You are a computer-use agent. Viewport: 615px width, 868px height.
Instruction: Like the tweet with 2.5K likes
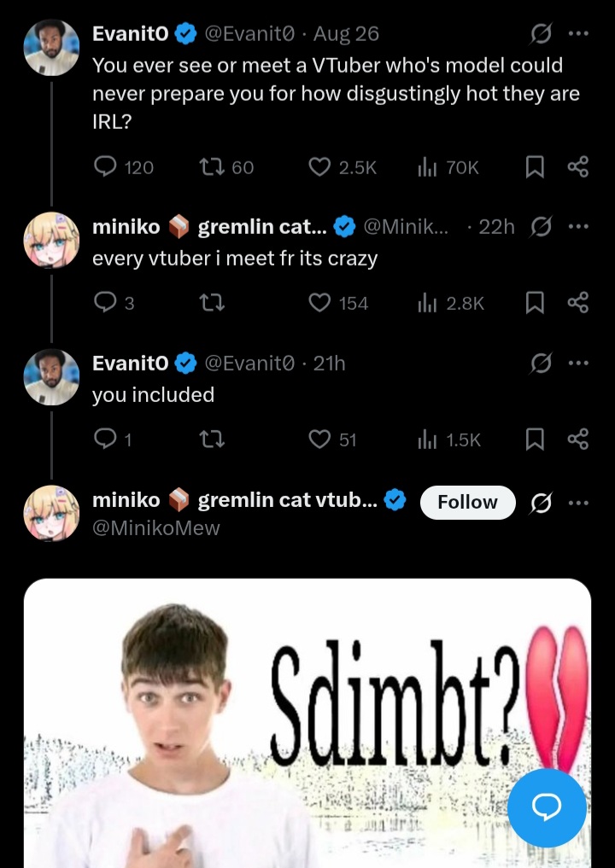point(319,167)
